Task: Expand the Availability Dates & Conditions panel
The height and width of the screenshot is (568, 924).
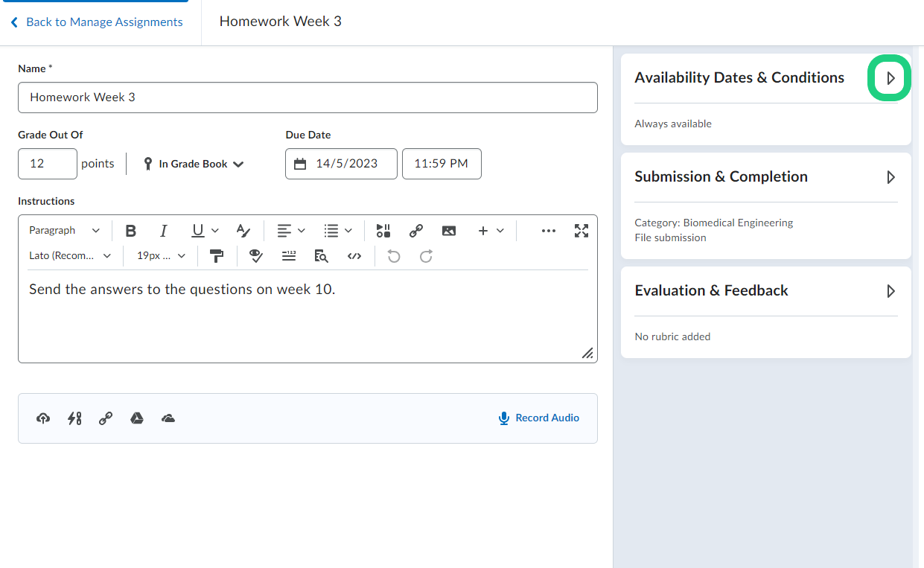Action: [x=890, y=78]
